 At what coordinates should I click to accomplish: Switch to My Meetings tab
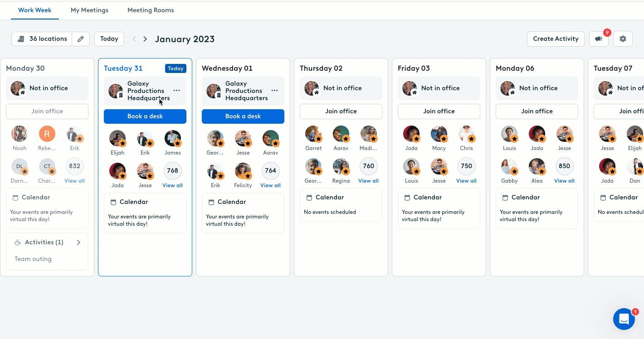[x=89, y=10]
